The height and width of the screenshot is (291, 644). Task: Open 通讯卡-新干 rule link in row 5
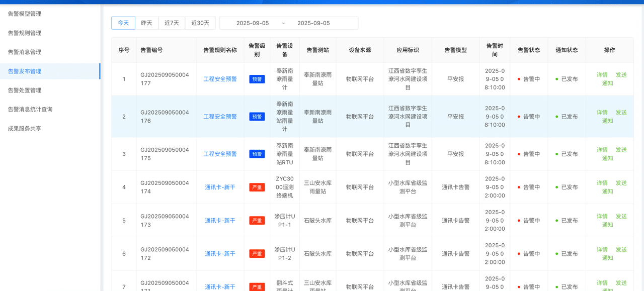click(x=220, y=221)
